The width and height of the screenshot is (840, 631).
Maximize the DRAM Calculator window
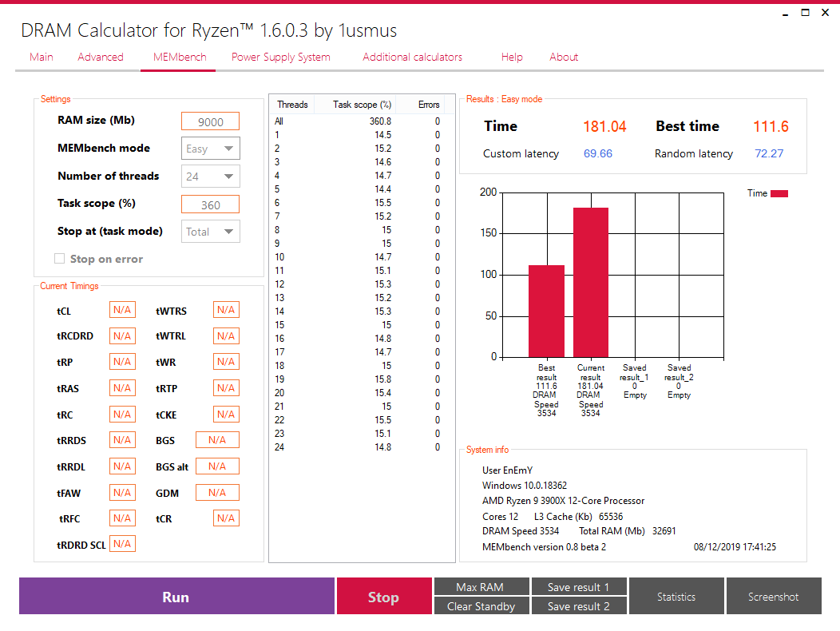[x=805, y=12]
